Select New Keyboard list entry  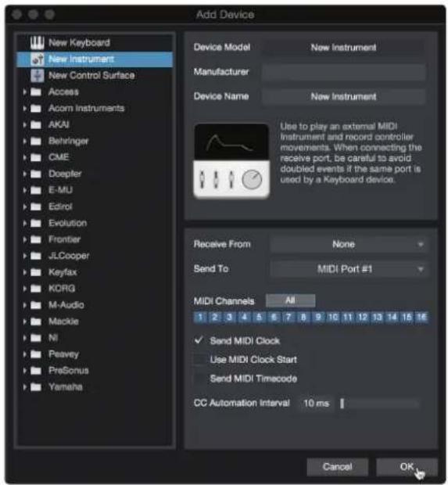coord(95,43)
